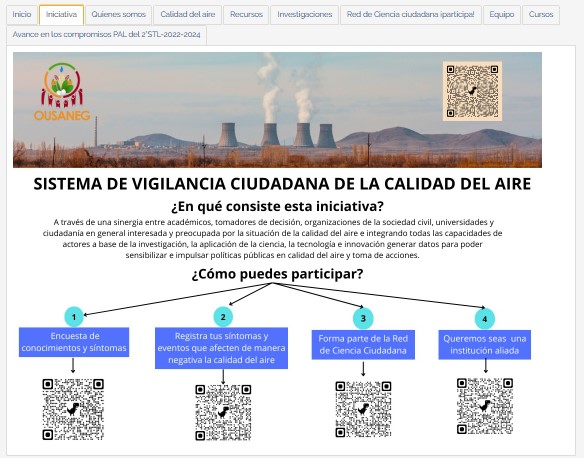
Task: Click Encuesta de conocimientos y síntomas box
Action: point(74,342)
